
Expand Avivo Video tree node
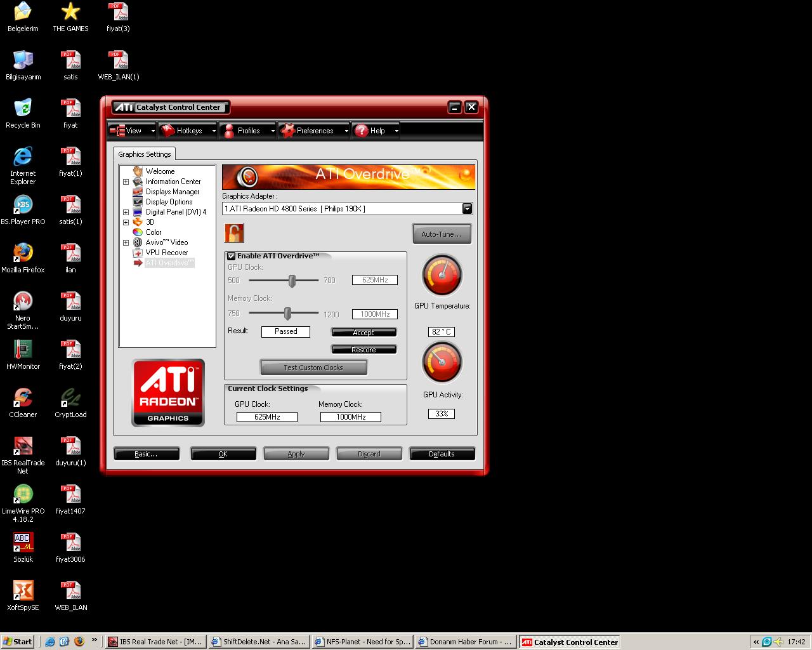(126, 242)
